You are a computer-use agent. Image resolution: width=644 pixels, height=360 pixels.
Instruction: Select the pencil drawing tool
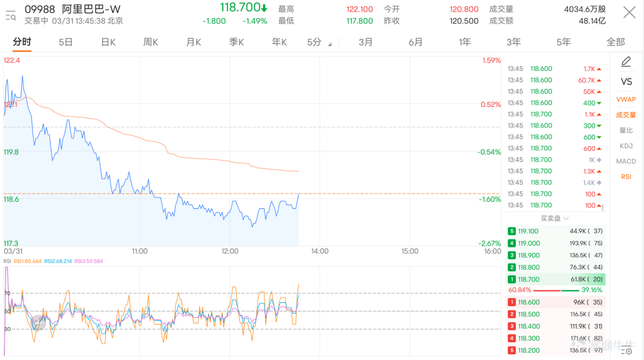pos(626,62)
